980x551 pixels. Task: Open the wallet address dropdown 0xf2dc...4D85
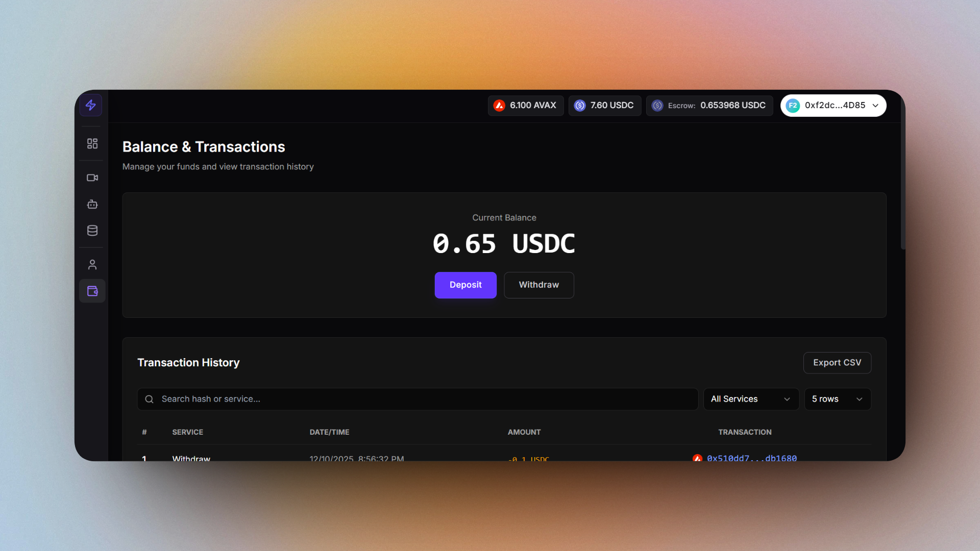(x=833, y=105)
